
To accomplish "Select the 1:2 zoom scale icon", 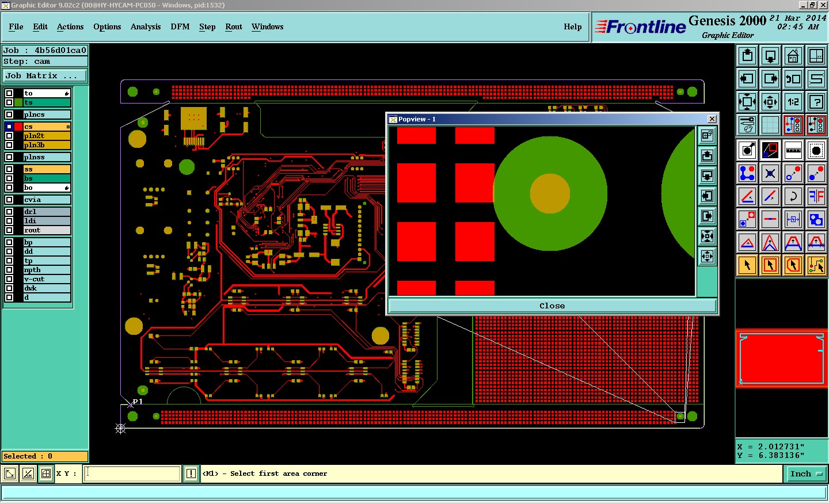I will 793,102.
